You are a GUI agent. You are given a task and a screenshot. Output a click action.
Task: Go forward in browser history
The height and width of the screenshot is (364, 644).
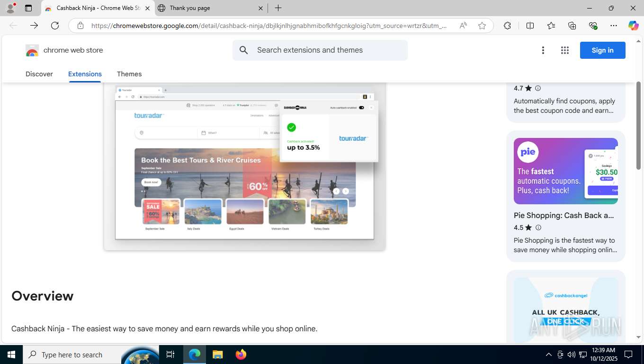[34, 26]
